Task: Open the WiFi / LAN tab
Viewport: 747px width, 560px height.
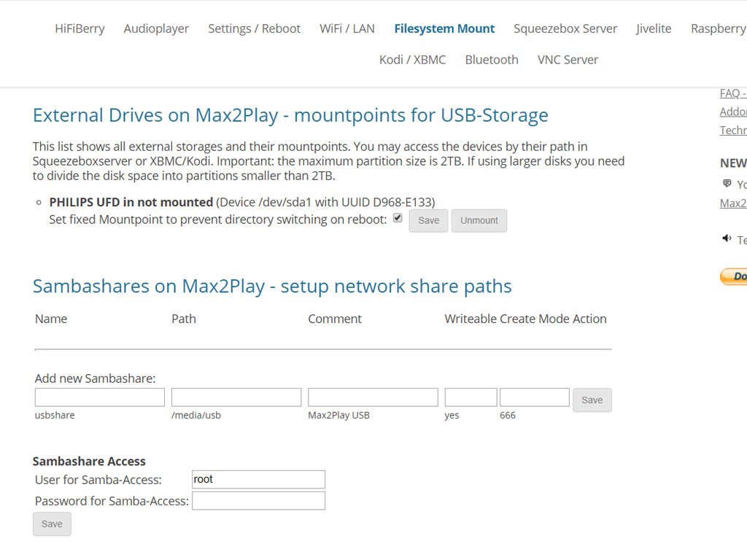Action: [x=347, y=28]
